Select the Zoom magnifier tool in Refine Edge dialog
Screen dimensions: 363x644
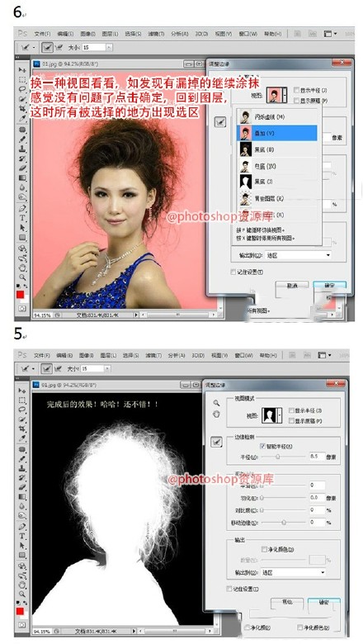[216, 403]
